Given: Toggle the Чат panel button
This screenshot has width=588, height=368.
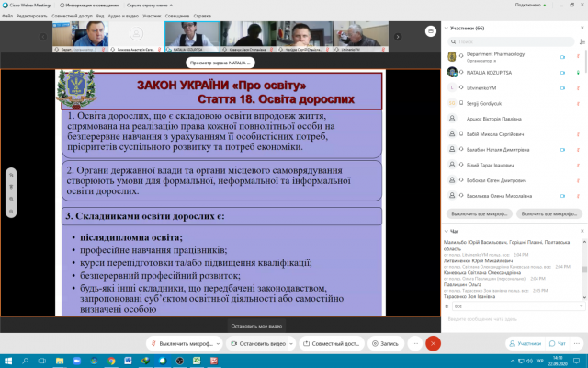Looking at the screenshot, I should coord(557,343).
